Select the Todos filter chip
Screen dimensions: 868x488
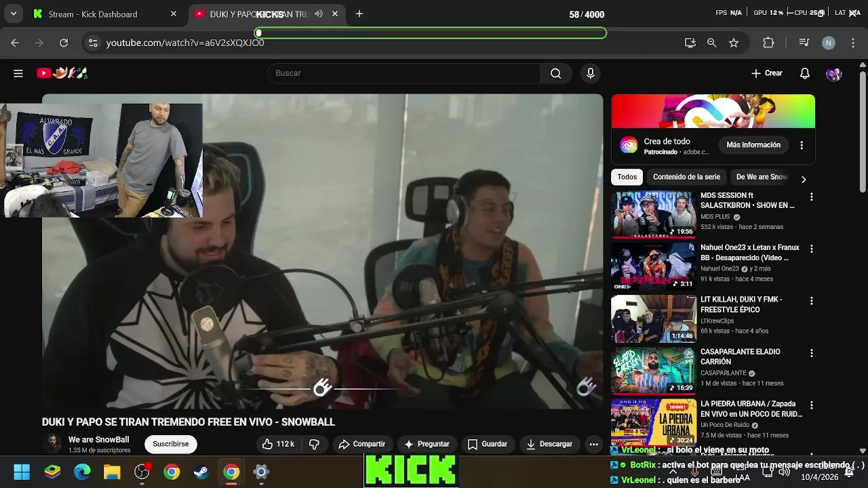click(x=627, y=177)
